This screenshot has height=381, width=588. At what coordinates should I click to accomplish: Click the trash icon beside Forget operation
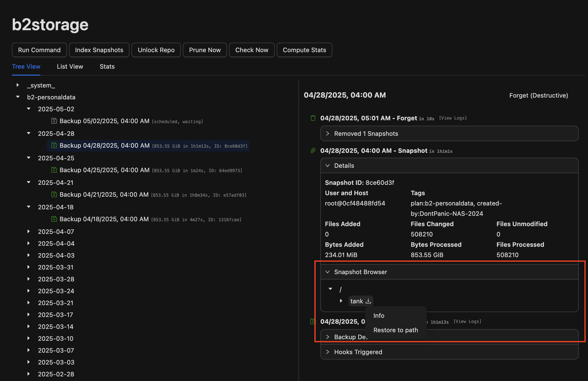coord(313,118)
